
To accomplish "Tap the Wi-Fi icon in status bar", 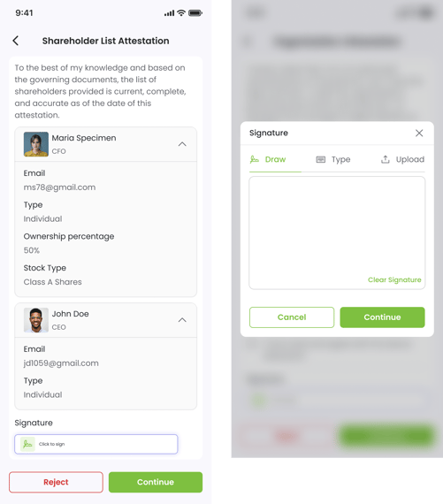I will pyautogui.click(x=181, y=13).
